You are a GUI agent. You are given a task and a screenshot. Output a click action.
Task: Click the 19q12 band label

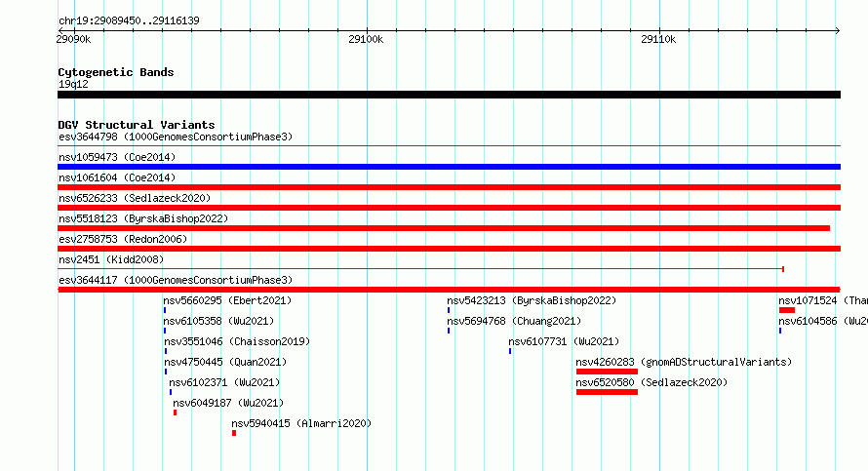click(x=73, y=84)
